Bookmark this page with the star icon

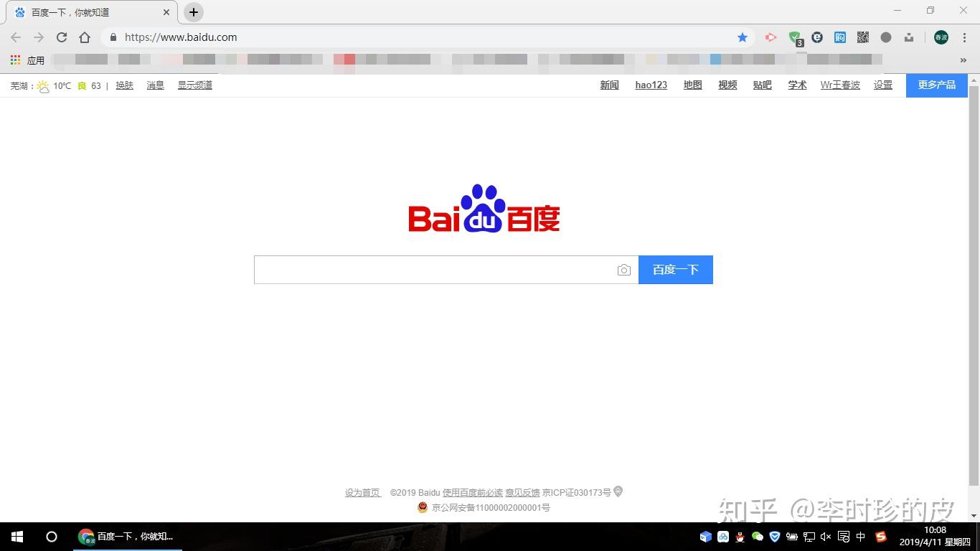(x=743, y=37)
